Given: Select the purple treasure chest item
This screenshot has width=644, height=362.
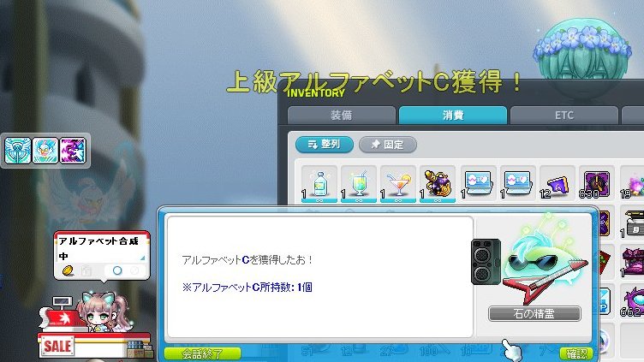Looking at the screenshot, I should tap(634, 261).
